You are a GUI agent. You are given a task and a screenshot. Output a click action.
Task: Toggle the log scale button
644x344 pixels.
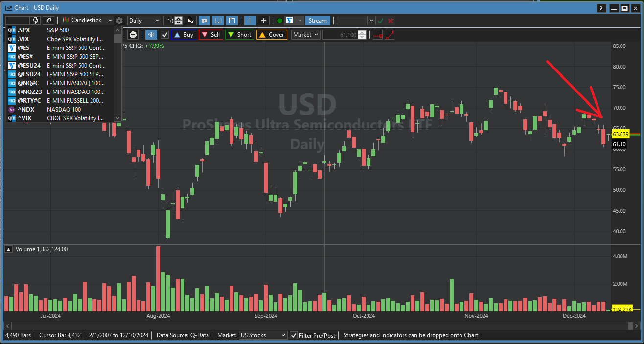[x=191, y=20]
